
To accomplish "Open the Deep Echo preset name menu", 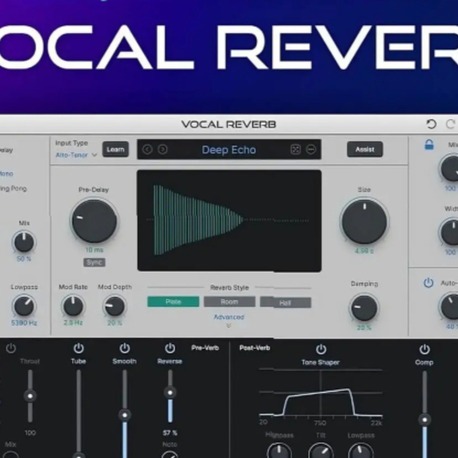I will point(229,150).
